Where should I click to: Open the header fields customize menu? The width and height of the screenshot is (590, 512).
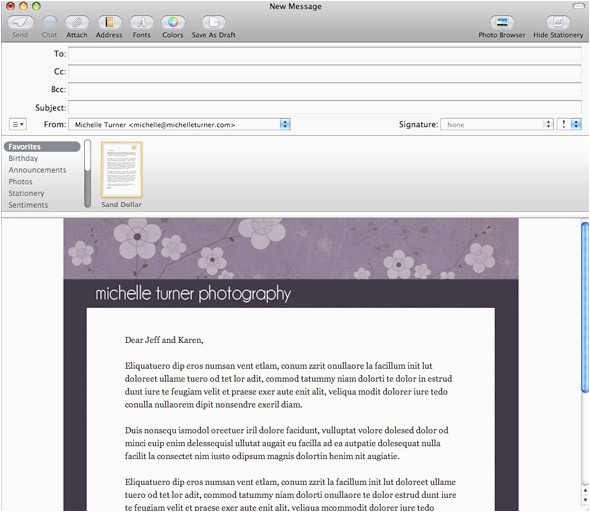coord(18,124)
